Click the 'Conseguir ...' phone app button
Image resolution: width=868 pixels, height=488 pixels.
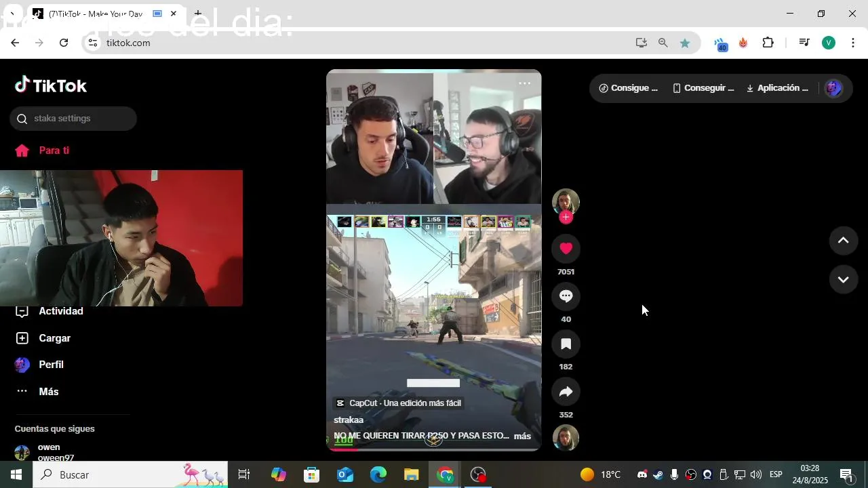pos(703,88)
